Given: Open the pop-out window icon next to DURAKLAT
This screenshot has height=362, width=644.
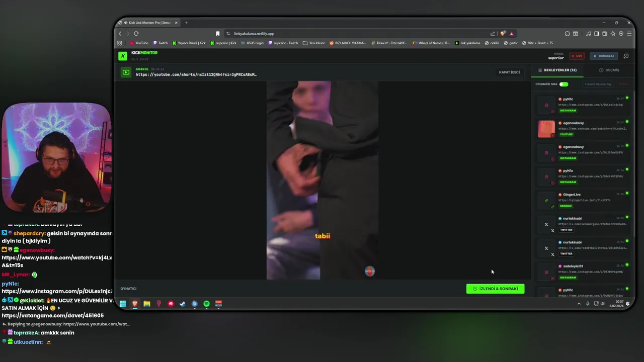Looking at the screenshot, I should (x=626, y=56).
